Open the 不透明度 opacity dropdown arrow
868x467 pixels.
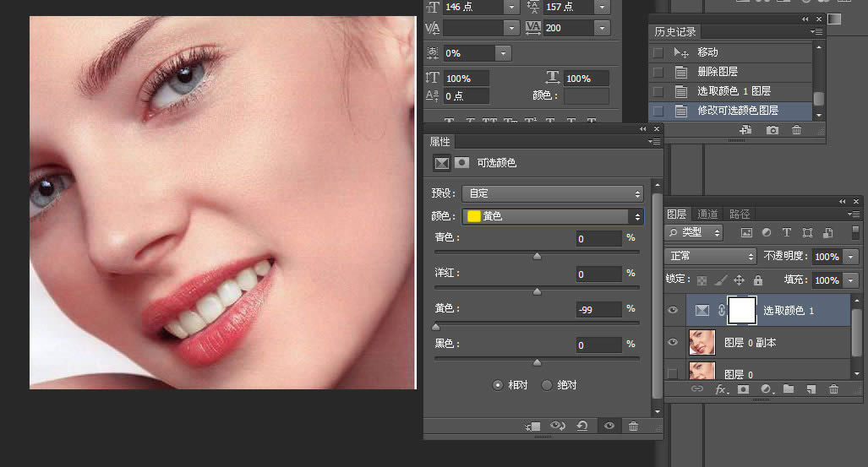(851, 257)
